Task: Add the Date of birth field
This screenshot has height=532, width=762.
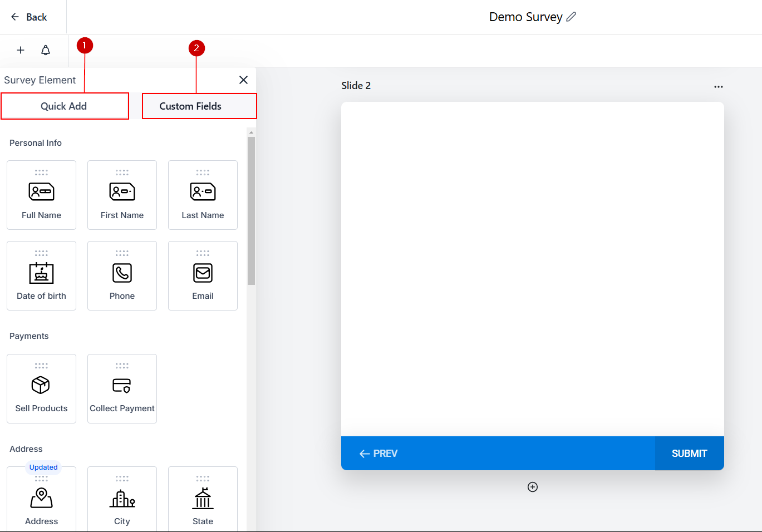Action: [x=41, y=275]
